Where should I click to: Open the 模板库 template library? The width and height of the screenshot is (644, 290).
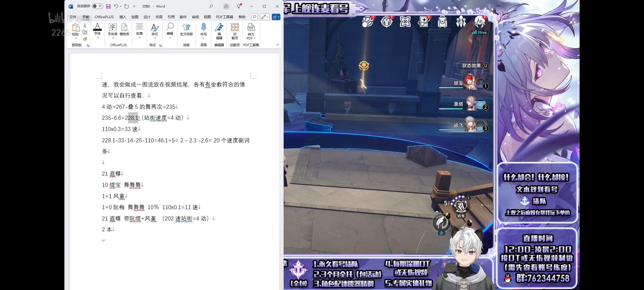coord(124,29)
